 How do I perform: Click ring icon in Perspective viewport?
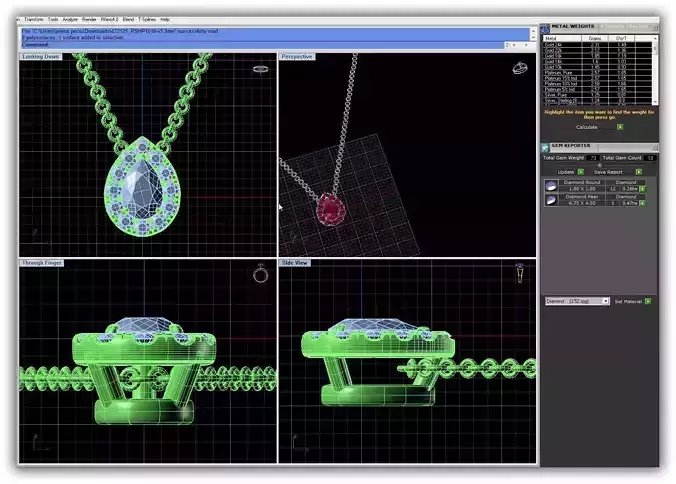click(x=520, y=68)
